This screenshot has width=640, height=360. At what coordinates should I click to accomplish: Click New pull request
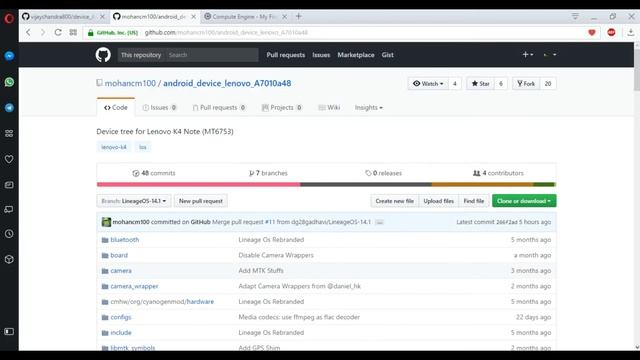201,201
